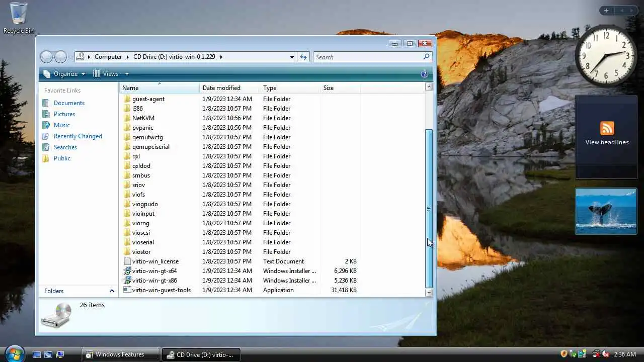Select the virtio-win_license text file icon
The width and height of the screenshot is (644, 362).
[127, 261]
